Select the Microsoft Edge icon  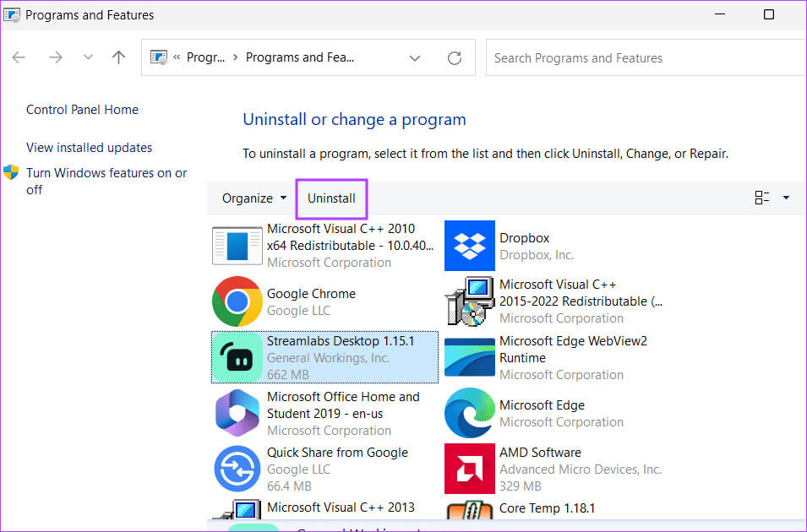[x=469, y=413]
